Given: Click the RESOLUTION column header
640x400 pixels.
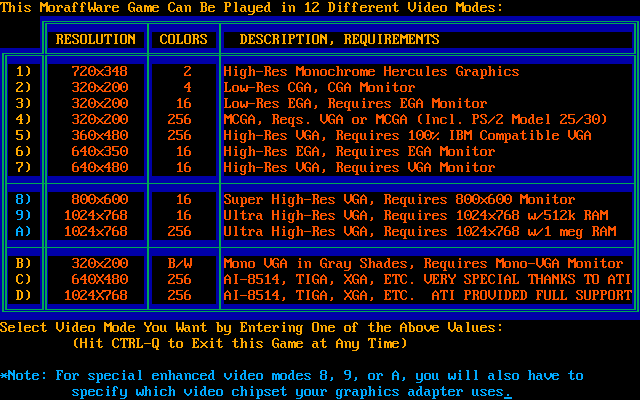Looking at the screenshot, I should [x=96, y=40].
